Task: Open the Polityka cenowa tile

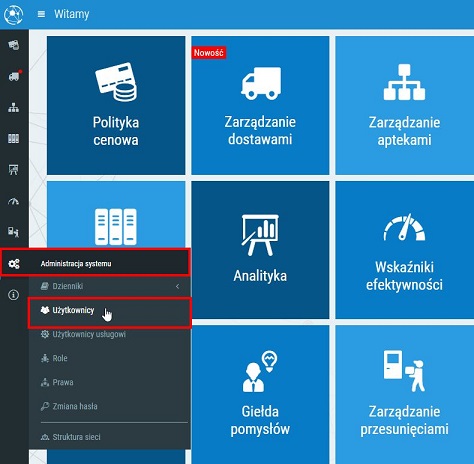Action: coord(116,105)
